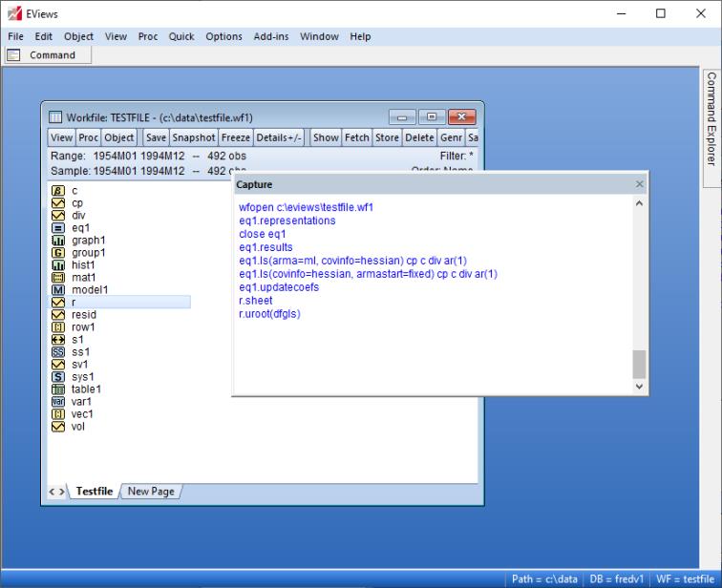The width and height of the screenshot is (722, 588).
Task: Click the Command window icon
Action: tap(13, 55)
